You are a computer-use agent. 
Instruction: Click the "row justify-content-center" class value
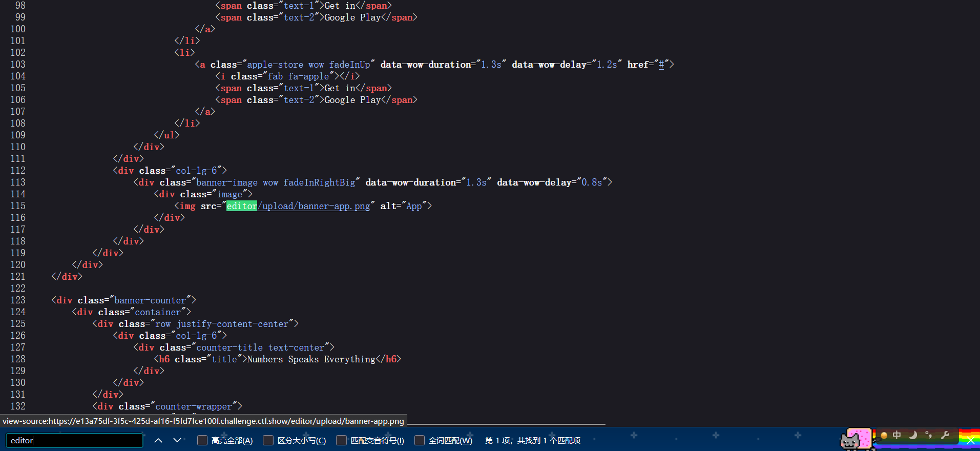pos(222,324)
